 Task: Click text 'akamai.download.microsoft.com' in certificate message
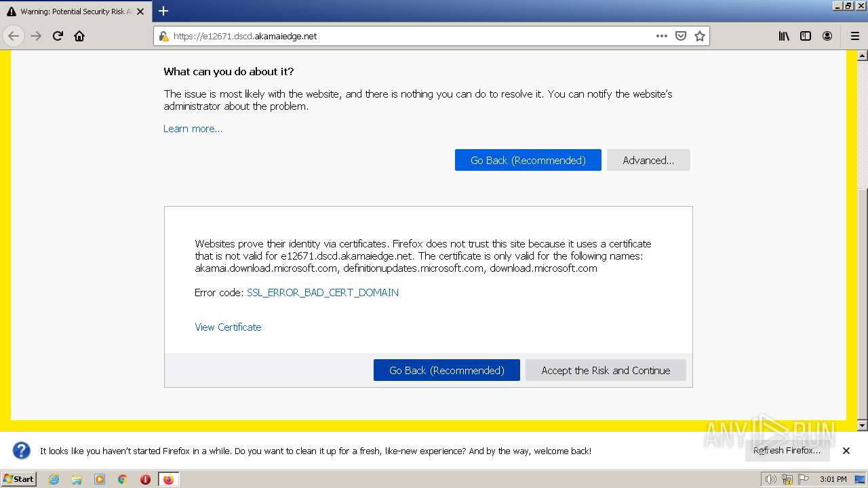pos(266,268)
